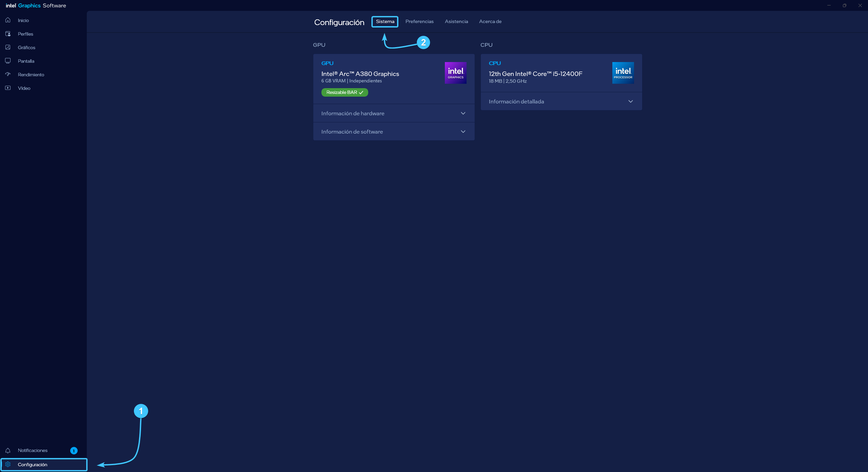
Task: Click the notification count badge
Action: coord(74,451)
